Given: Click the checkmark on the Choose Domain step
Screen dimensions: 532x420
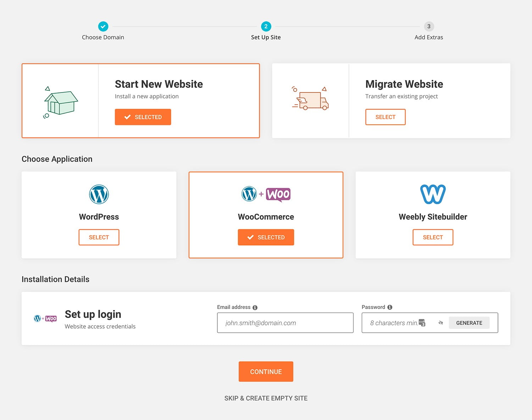Looking at the screenshot, I should [103, 26].
